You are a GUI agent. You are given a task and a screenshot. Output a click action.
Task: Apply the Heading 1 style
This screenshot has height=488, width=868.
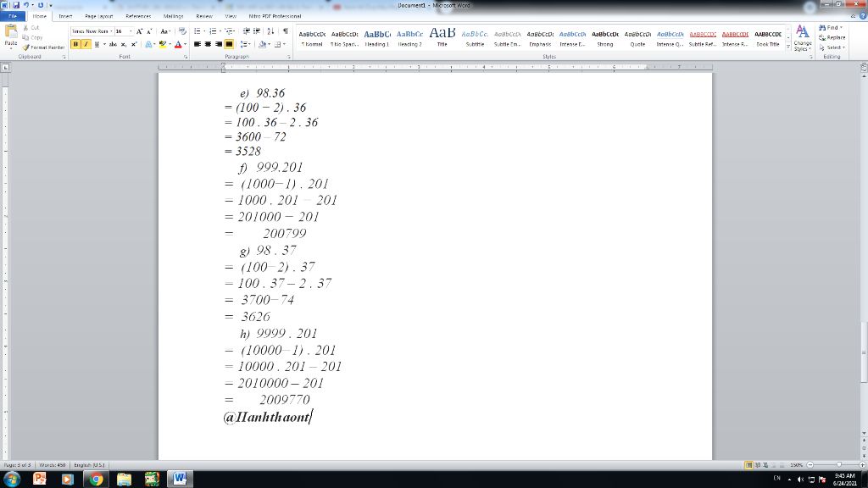coord(377,37)
